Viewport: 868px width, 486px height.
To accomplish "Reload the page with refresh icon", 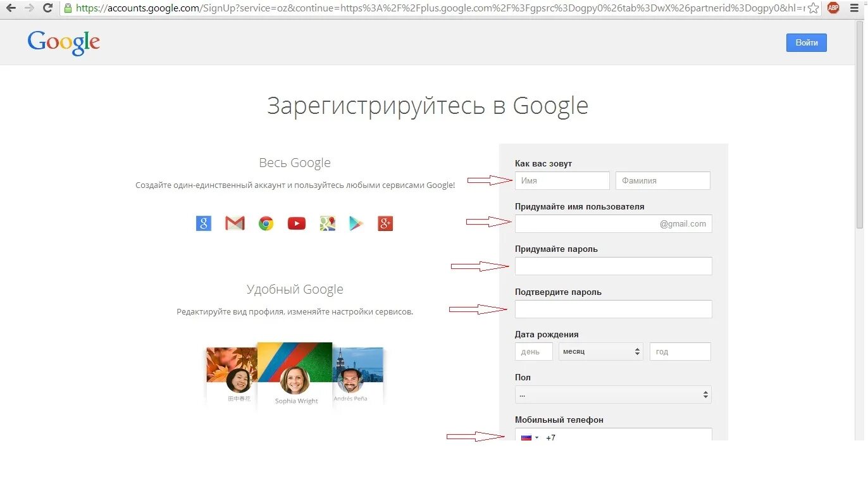I will (47, 8).
